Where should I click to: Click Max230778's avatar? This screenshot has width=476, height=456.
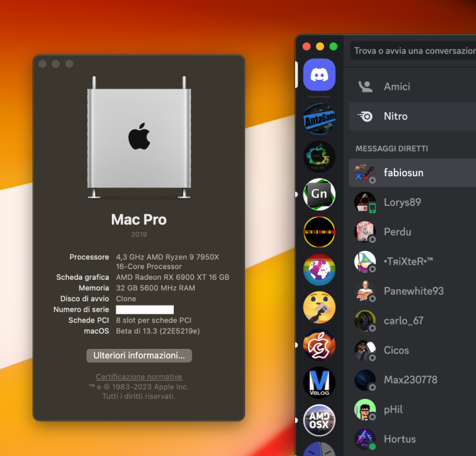tap(365, 380)
